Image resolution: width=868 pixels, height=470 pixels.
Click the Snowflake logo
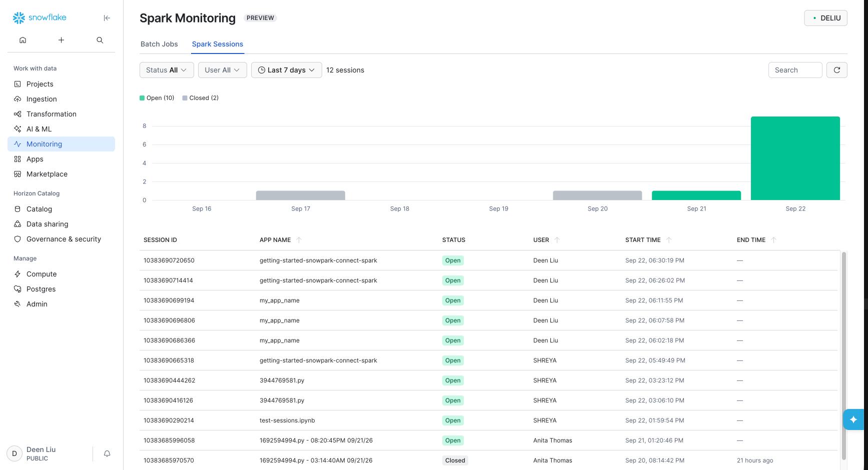tap(40, 18)
